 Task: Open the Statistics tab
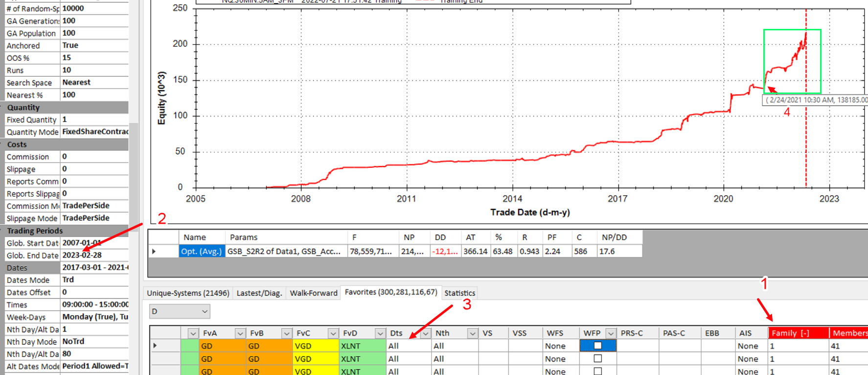(459, 293)
